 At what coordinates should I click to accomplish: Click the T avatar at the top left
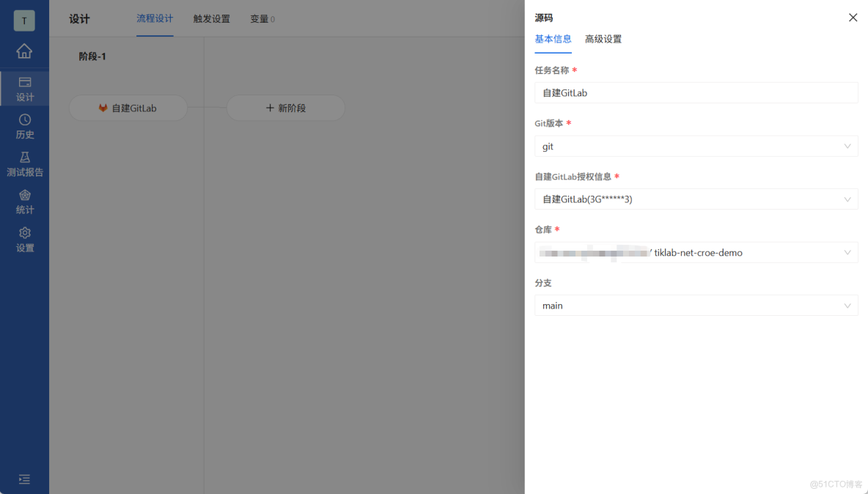(x=24, y=21)
